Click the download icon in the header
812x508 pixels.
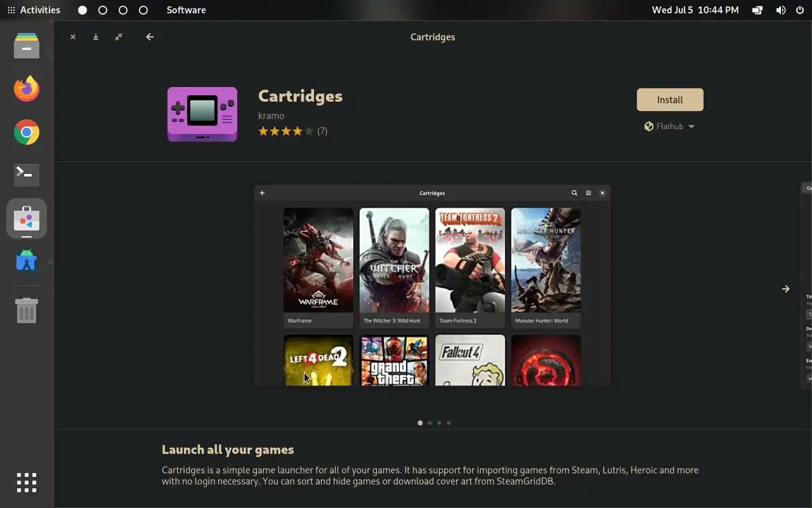(96, 37)
